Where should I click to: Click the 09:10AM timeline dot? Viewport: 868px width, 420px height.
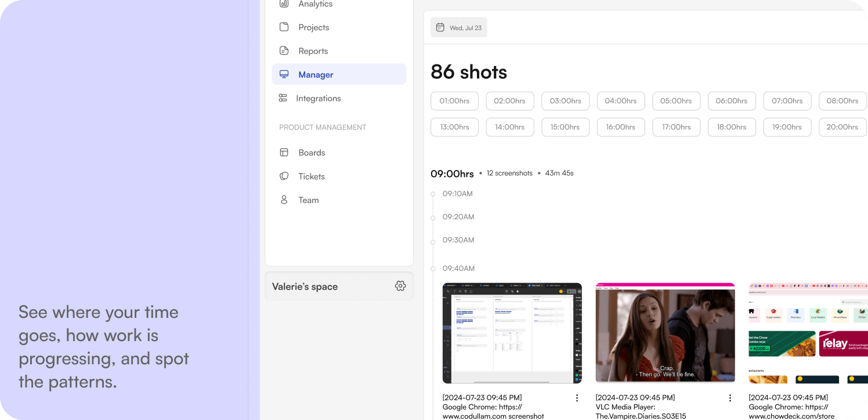click(433, 194)
